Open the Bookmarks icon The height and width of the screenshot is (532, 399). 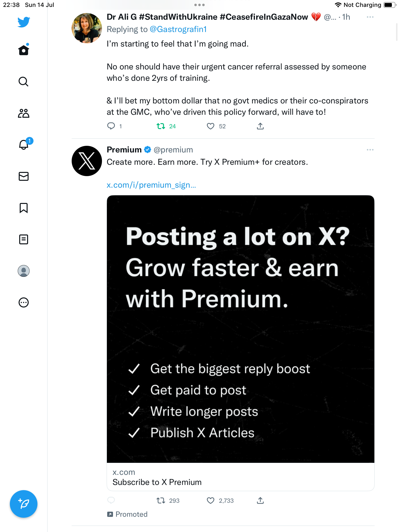point(24,208)
